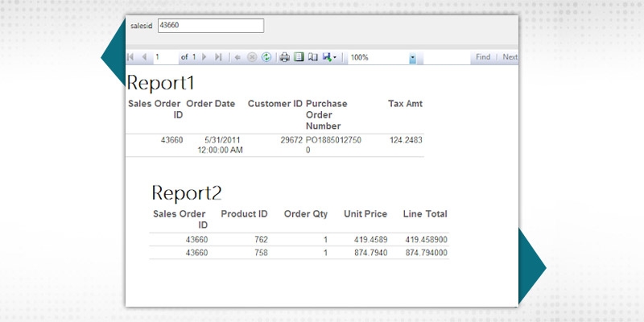Screen dimensions: 644x322
Task: Click the next page arrow
Action: click(204, 57)
